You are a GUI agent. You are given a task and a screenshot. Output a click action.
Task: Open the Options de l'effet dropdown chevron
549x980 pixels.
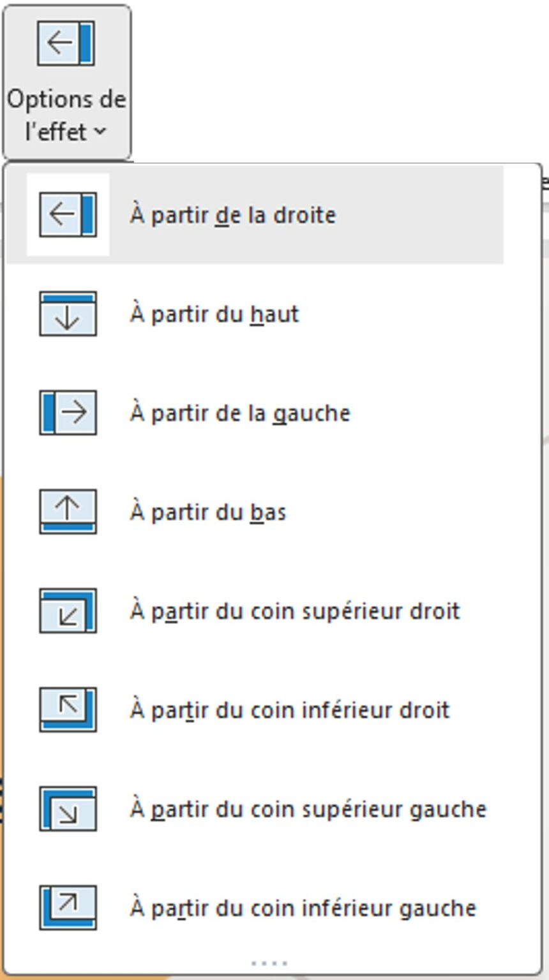(101, 132)
